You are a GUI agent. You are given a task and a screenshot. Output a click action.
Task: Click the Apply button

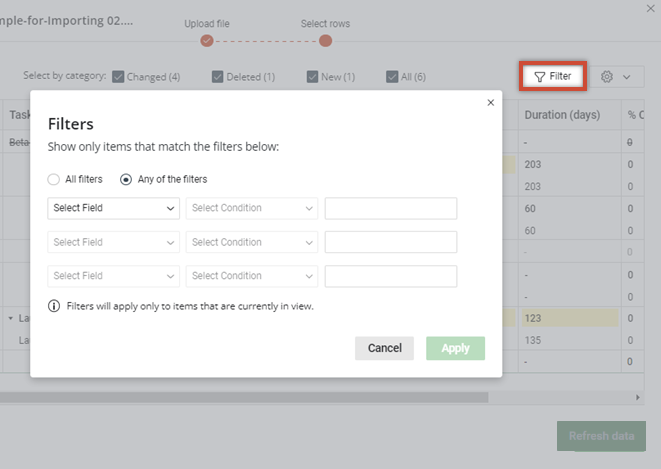point(455,348)
